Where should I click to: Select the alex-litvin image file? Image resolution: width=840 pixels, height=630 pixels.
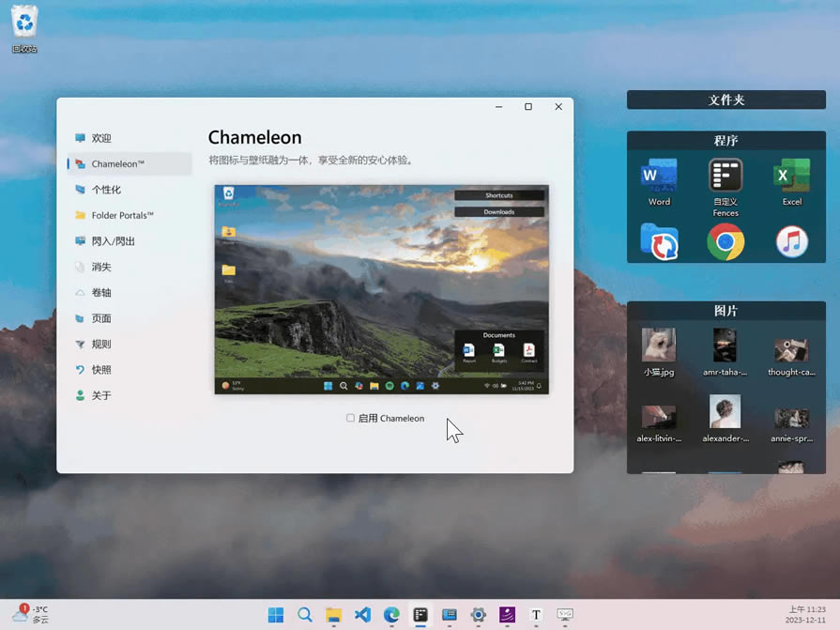[x=659, y=423]
